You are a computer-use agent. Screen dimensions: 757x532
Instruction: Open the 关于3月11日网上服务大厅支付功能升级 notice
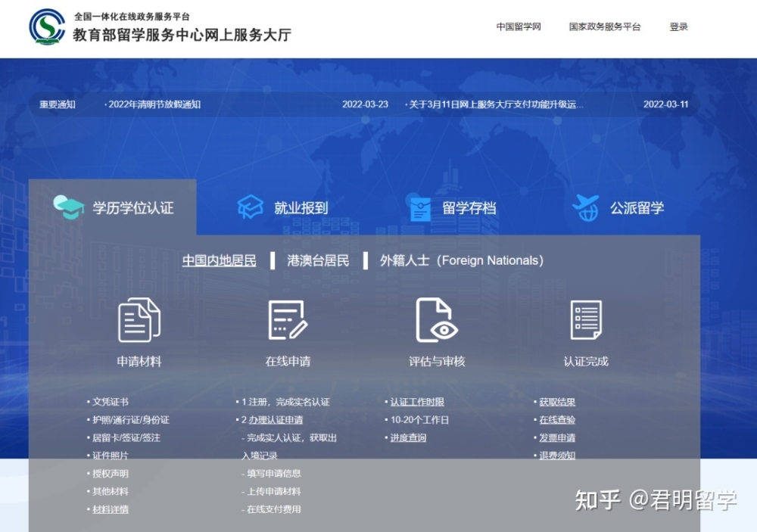496,104
